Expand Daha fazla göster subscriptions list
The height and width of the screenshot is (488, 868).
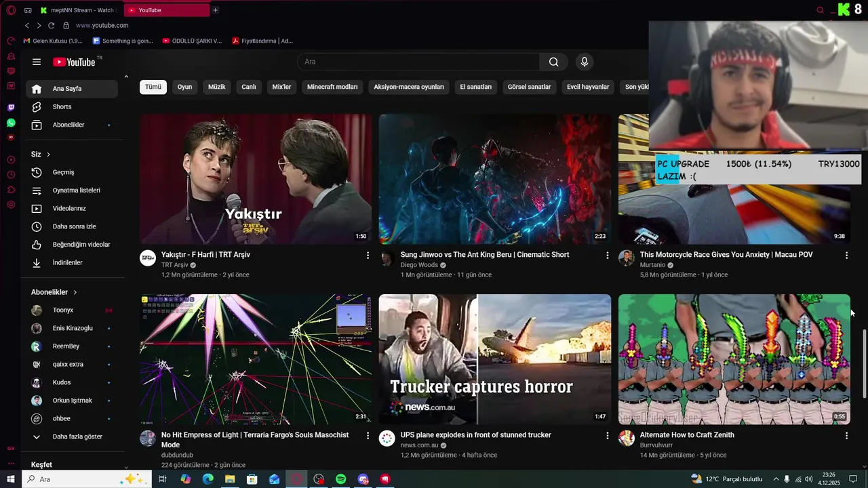click(72, 436)
